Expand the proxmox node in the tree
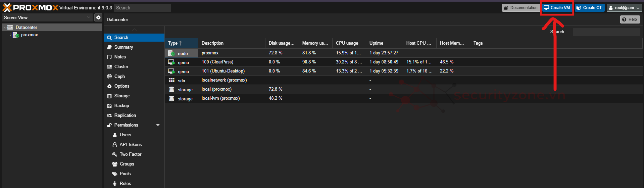The width and height of the screenshot is (644, 188). tap(10, 35)
